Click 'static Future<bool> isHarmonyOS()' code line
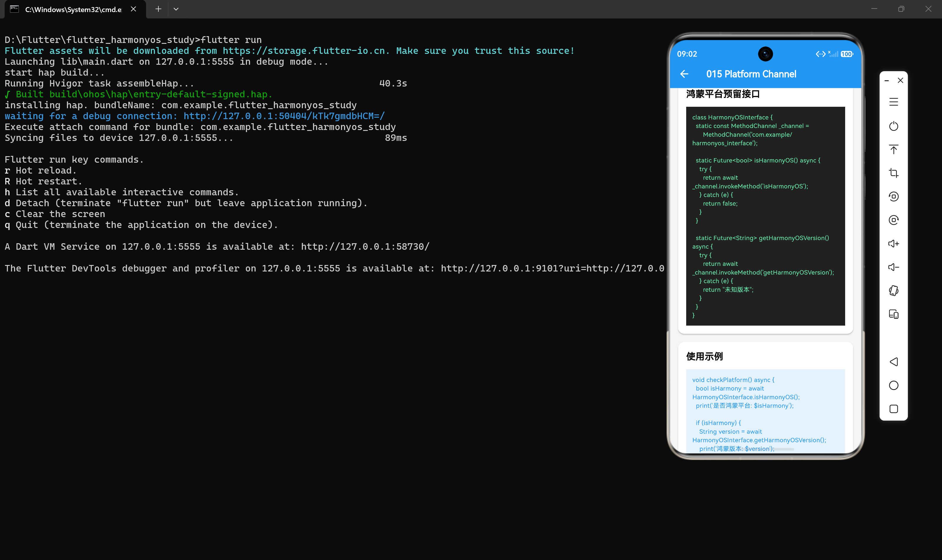The height and width of the screenshot is (560, 942). tap(758, 160)
